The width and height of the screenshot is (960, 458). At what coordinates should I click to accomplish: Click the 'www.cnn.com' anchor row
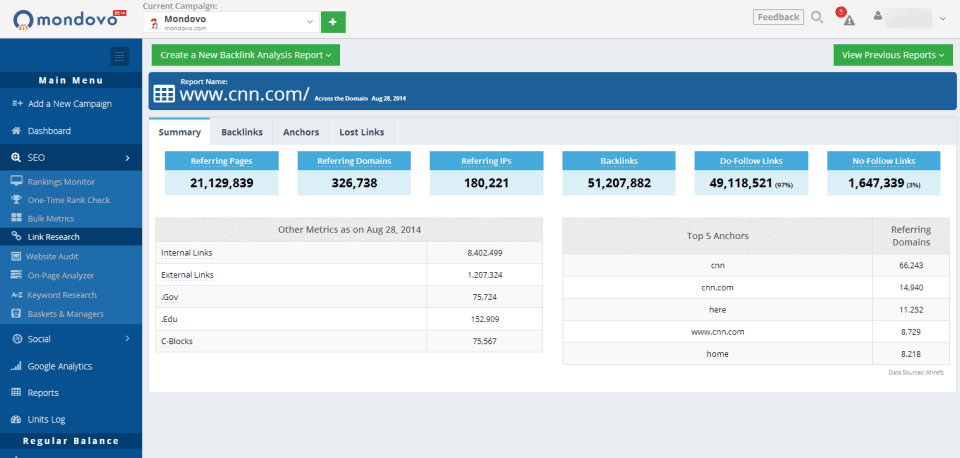[x=756, y=331]
